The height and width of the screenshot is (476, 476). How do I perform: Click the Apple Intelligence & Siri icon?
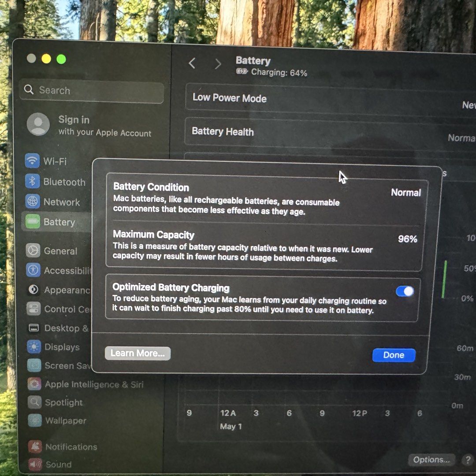point(34,384)
